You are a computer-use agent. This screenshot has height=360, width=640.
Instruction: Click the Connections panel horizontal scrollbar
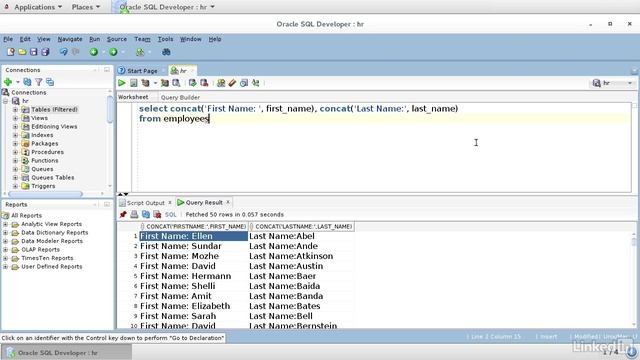[x=45, y=194]
